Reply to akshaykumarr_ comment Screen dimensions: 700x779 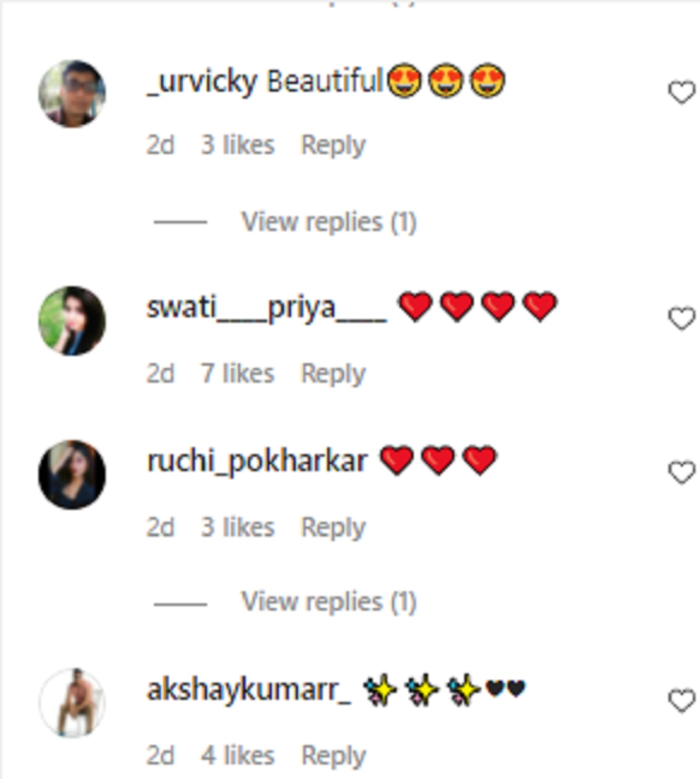click(333, 756)
